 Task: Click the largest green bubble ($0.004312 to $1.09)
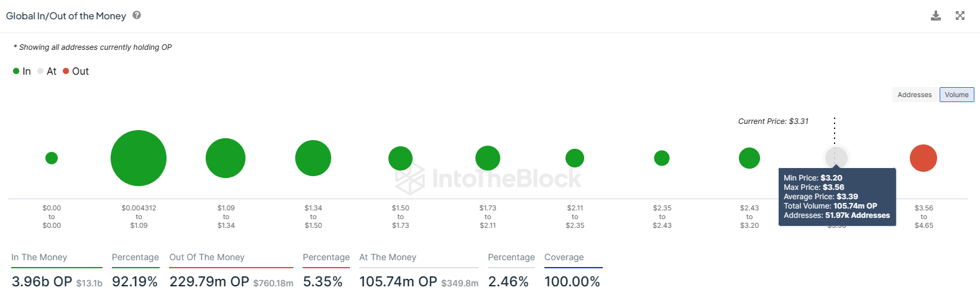click(x=139, y=158)
